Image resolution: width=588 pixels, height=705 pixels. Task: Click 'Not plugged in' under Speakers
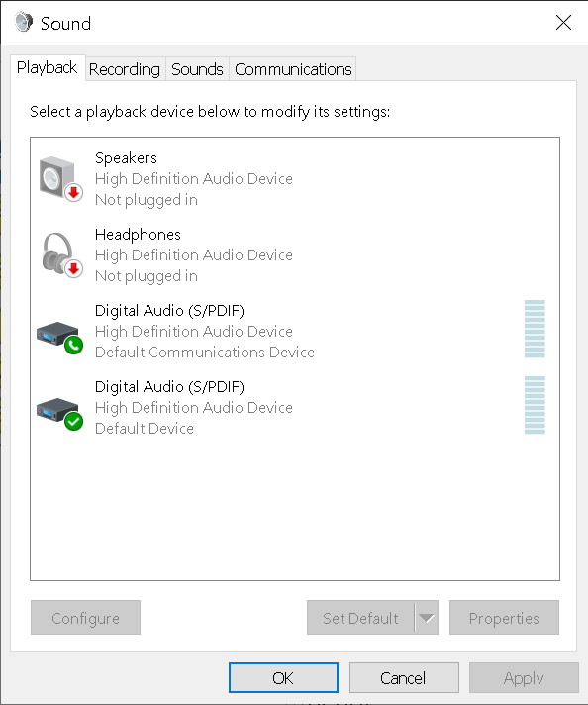[x=147, y=200]
